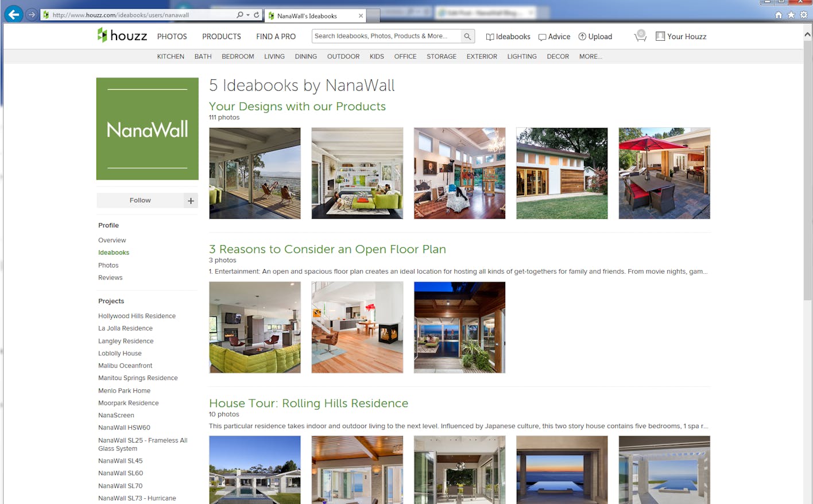The image size is (813, 504).
Task: Select the DECOR category
Action: tap(558, 56)
